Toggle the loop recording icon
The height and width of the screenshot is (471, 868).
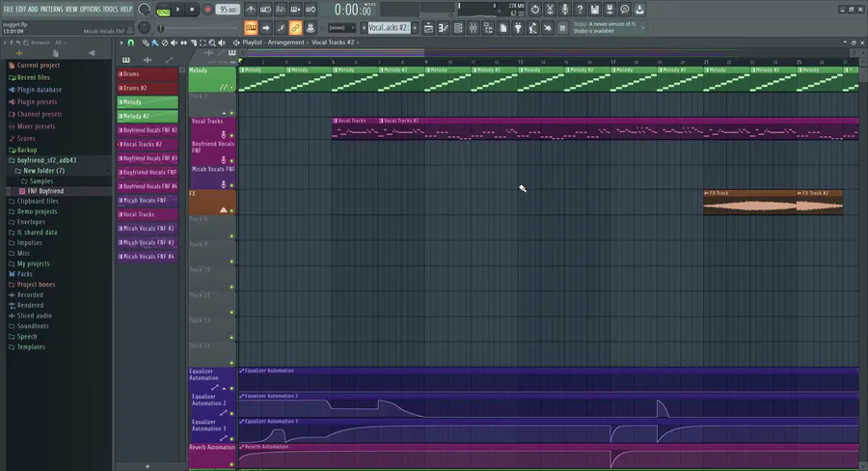[311, 10]
